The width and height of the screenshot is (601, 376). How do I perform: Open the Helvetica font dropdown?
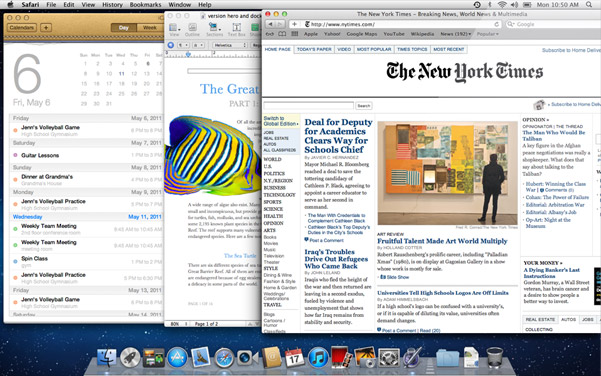point(230,45)
